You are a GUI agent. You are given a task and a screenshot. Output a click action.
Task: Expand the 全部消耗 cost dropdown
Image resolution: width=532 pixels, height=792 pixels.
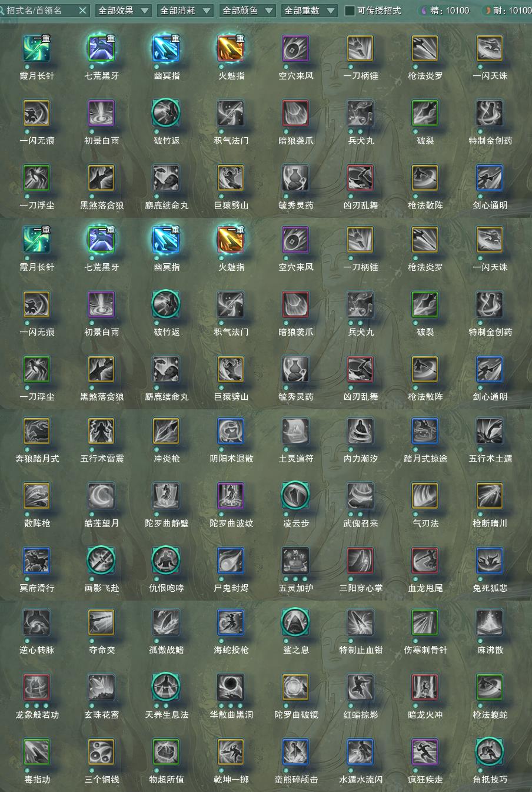tap(185, 11)
